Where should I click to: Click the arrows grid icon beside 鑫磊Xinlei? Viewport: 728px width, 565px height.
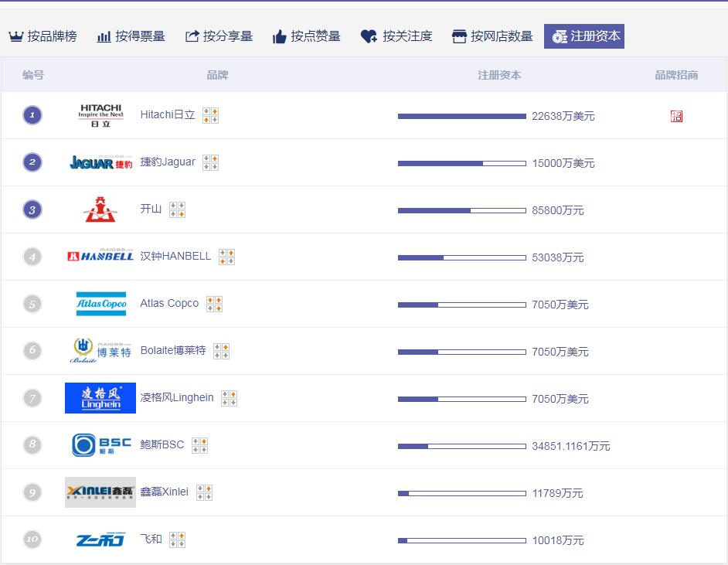coord(204,492)
